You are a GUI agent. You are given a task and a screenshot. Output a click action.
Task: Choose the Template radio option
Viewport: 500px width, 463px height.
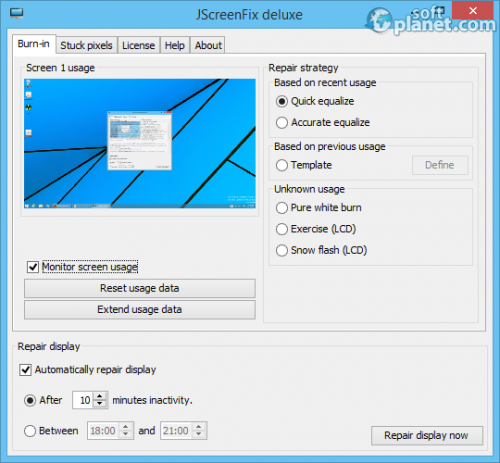(282, 165)
